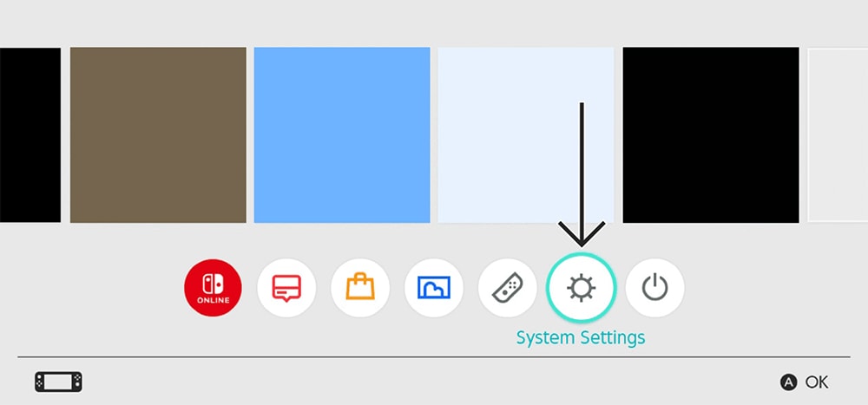The image size is (868, 405).
Task: Select the Controllers Joy-Con icon
Action: point(508,288)
